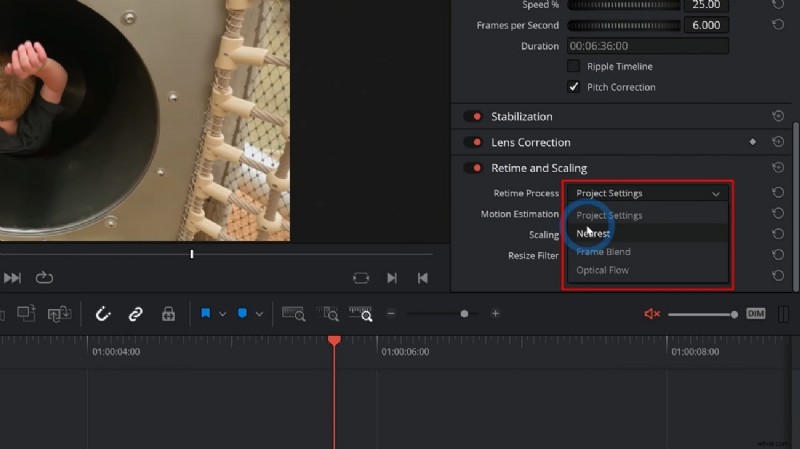Select full extent zoom icon
This screenshot has height=449, width=800.
point(293,314)
